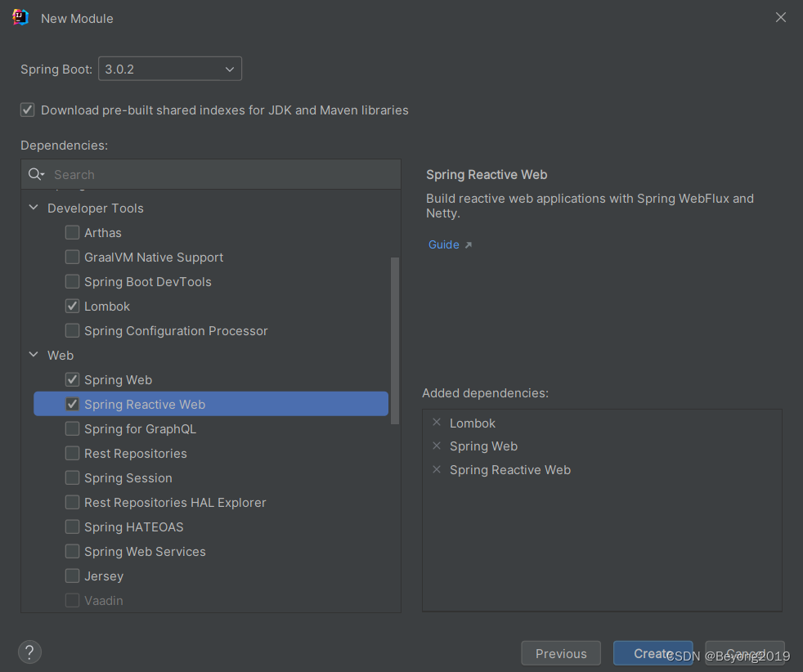Click the Create button
The width and height of the screenshot is (803, 672).
coord(653,653)
